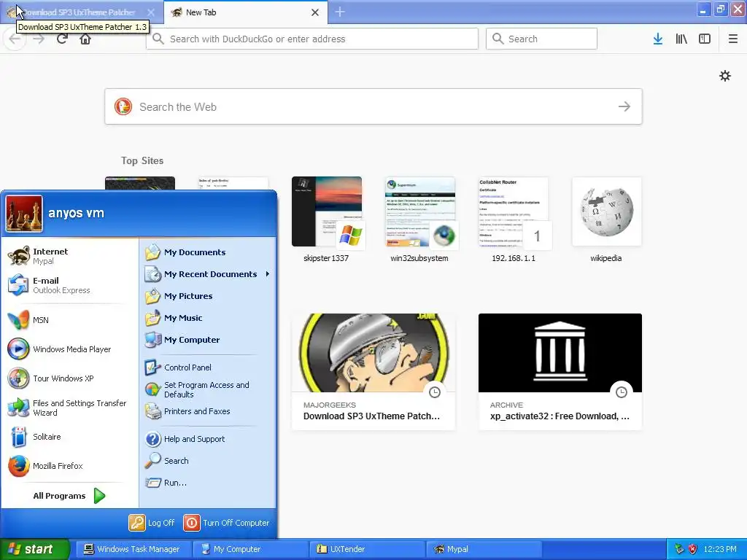This screenshot has height=560, width=747.
Task: Close the New Tab tab
Action: tap(315, 12)
